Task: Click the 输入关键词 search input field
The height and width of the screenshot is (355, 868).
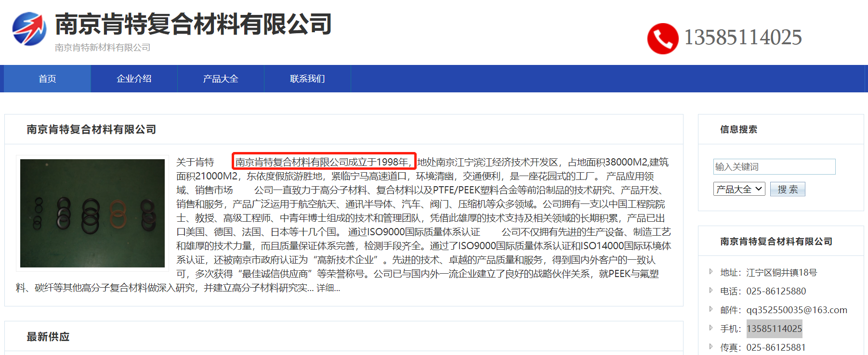Action: pos(774,166)
